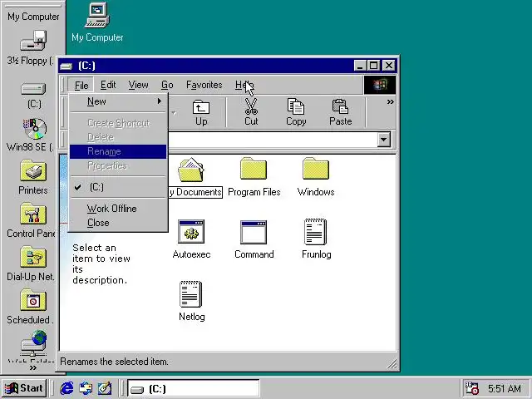Click status bar text 'Renames the selected item.'

click(114, 362)
